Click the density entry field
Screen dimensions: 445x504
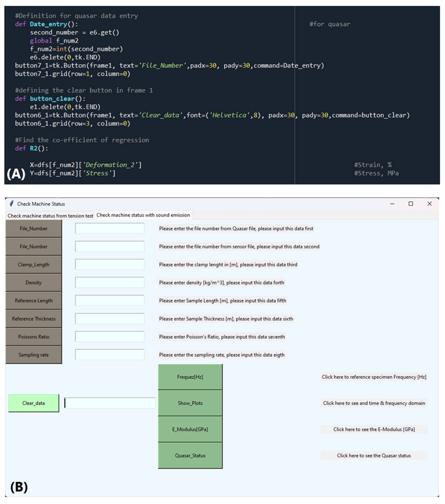click(x=110, y=283)
